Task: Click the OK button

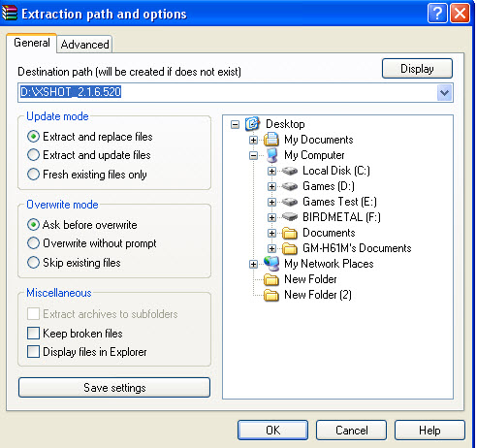Action: tap(272, 431)
